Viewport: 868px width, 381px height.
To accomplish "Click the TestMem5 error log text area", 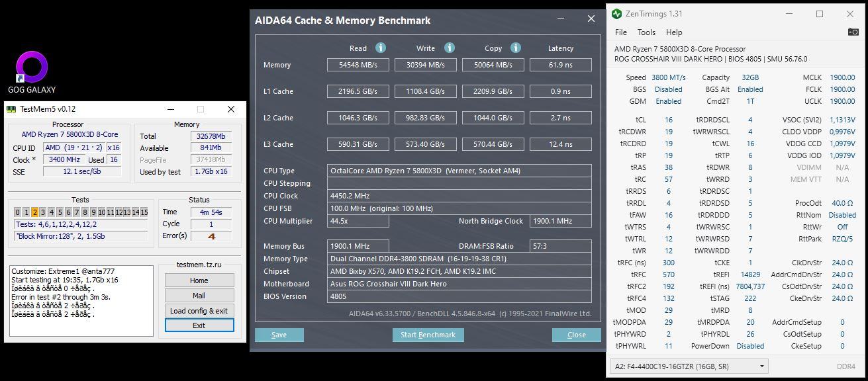I will [x=81, y=301].
